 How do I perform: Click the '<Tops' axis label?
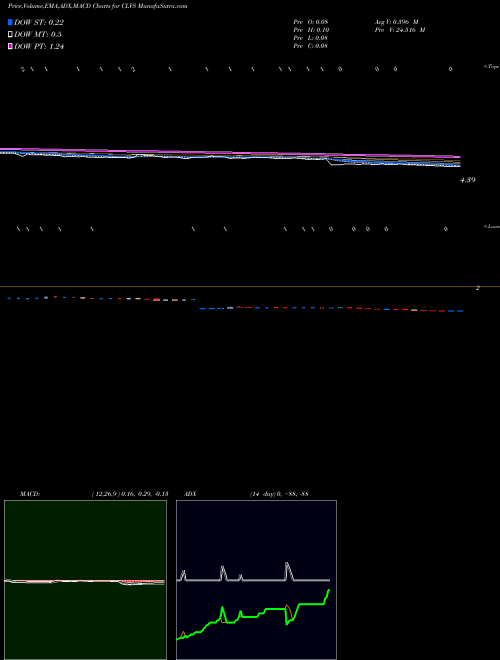pos(492,67)
